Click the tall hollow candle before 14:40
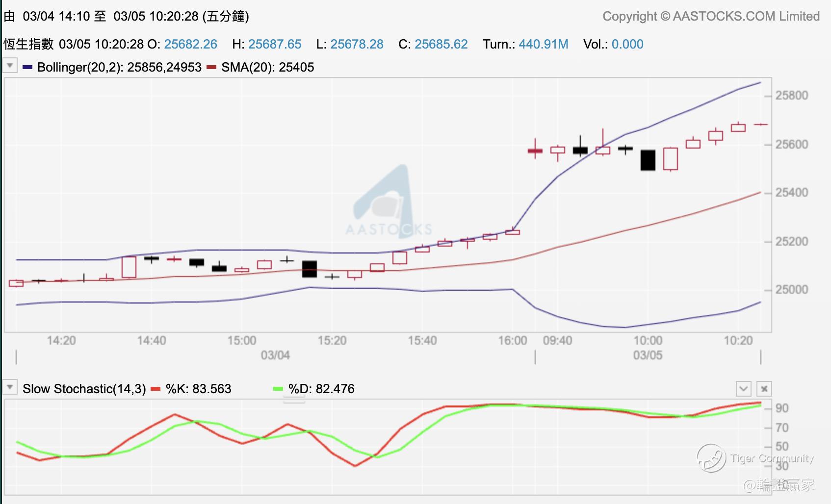 (x=129, y=267)
